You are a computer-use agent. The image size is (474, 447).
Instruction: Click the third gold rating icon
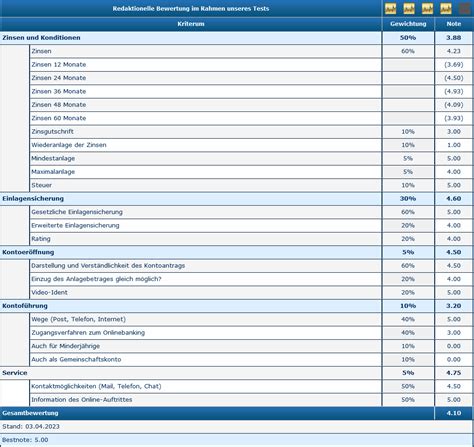[427, 9]
